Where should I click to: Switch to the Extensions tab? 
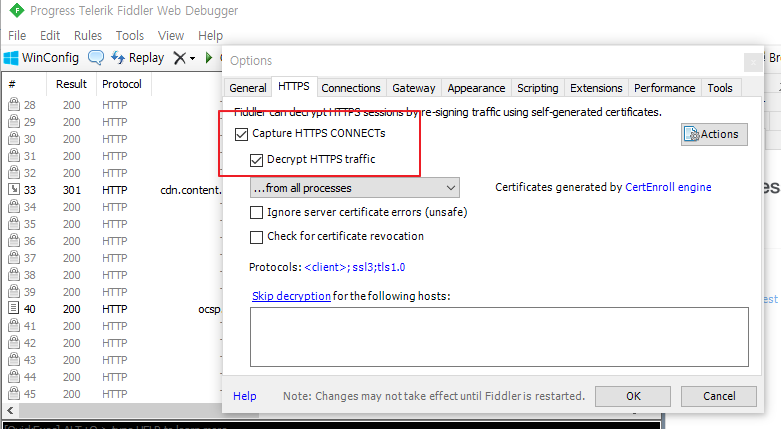click(596, 88)
